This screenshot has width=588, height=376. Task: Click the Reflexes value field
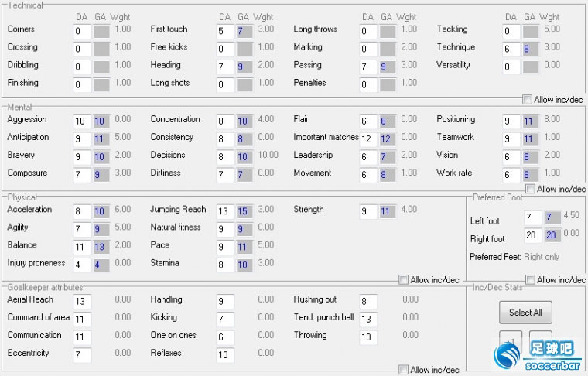[x=225, y=354]
